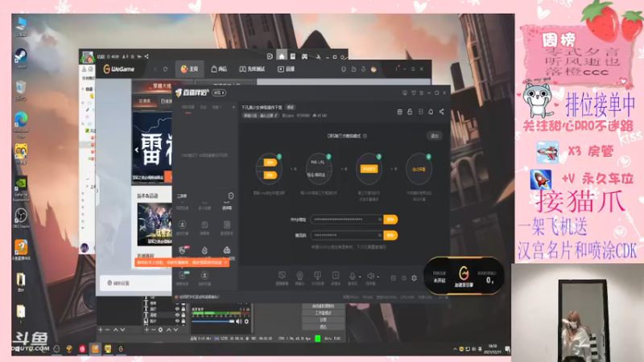Viewport: 644px width, 362px height.
Task: Click OBS audio mixer volume slider
Action: (213, 322)
